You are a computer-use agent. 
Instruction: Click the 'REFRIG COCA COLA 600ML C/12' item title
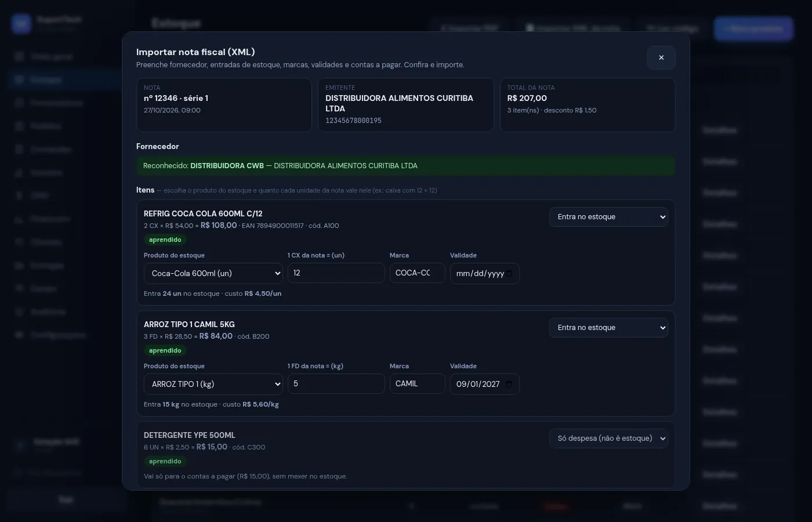pyautogui.click(x=203, y=213)
